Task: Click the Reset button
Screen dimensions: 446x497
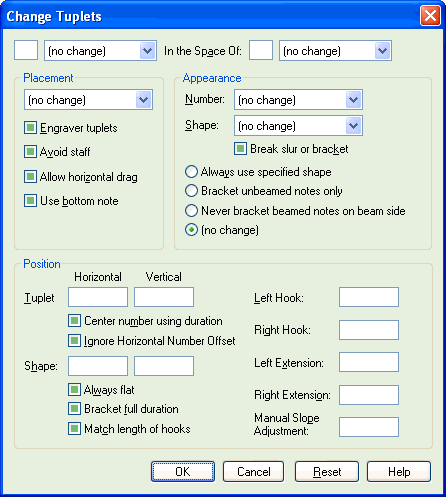Action: [x=327, y=471]
